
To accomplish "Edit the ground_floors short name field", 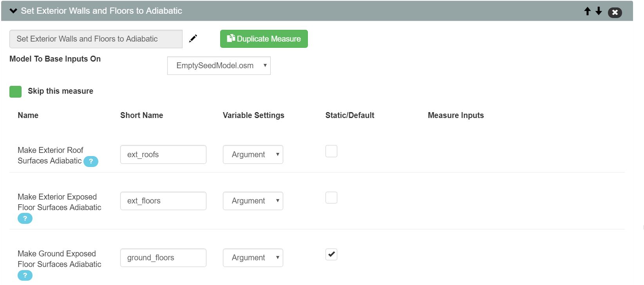I will [x=163, y=258].
